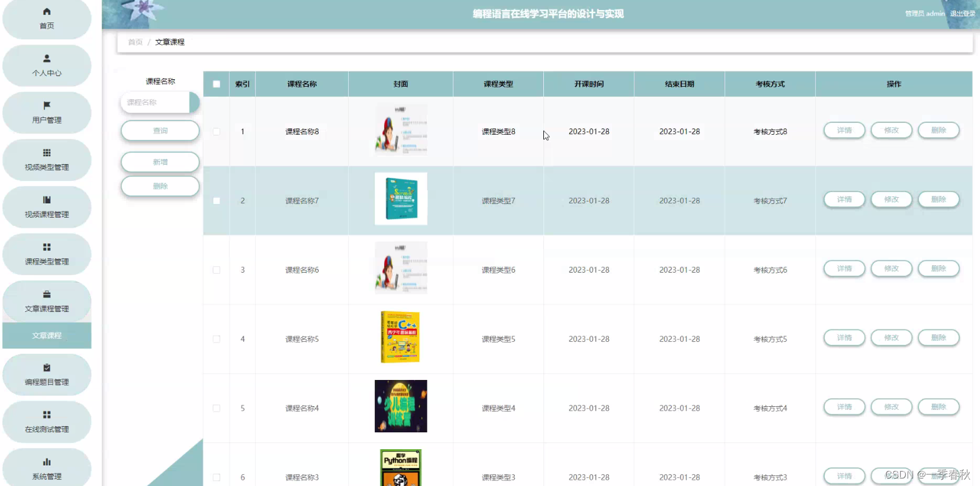This screenshot has width=980, height=486.
Task: Check the checkbox for row 课程名称4
Action: point(216,409)
